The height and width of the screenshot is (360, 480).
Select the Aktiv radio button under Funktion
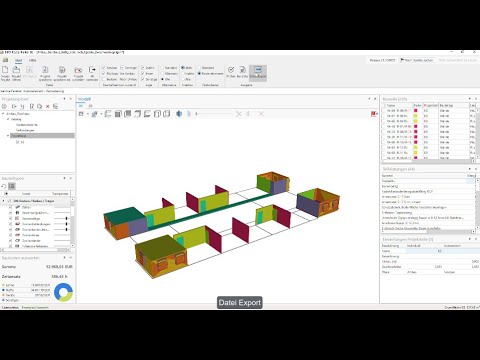(x=183, y=68)
